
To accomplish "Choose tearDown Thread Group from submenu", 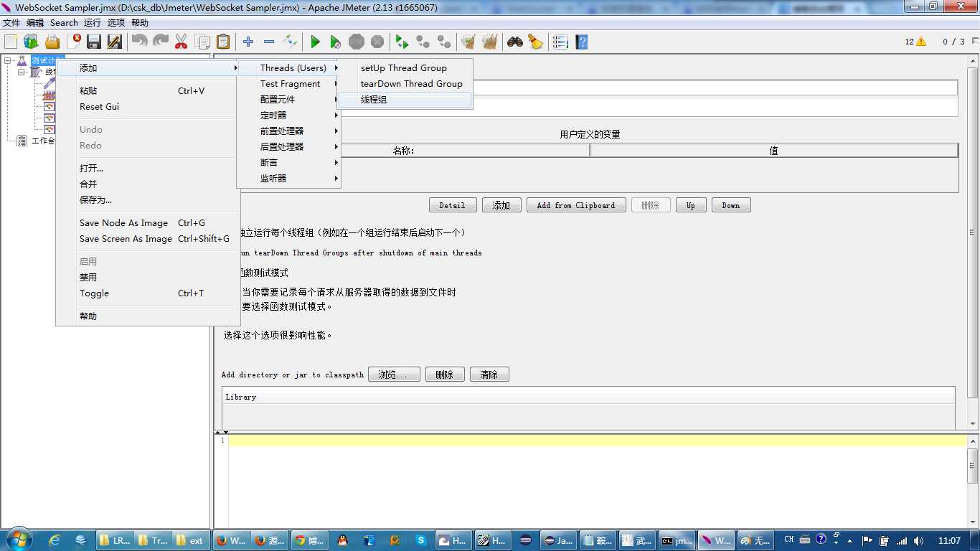I will pos(405,84).
